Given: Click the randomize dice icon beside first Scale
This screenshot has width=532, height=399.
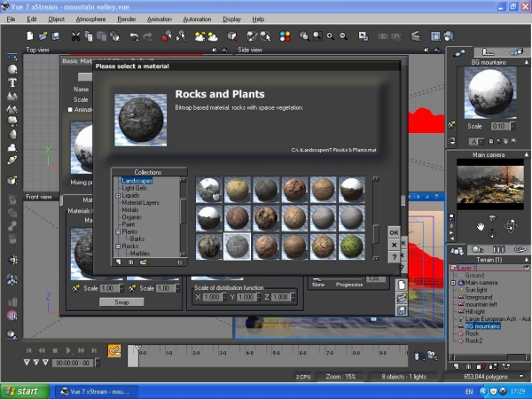Looking at the screenshot, I should tap(75, 288).
